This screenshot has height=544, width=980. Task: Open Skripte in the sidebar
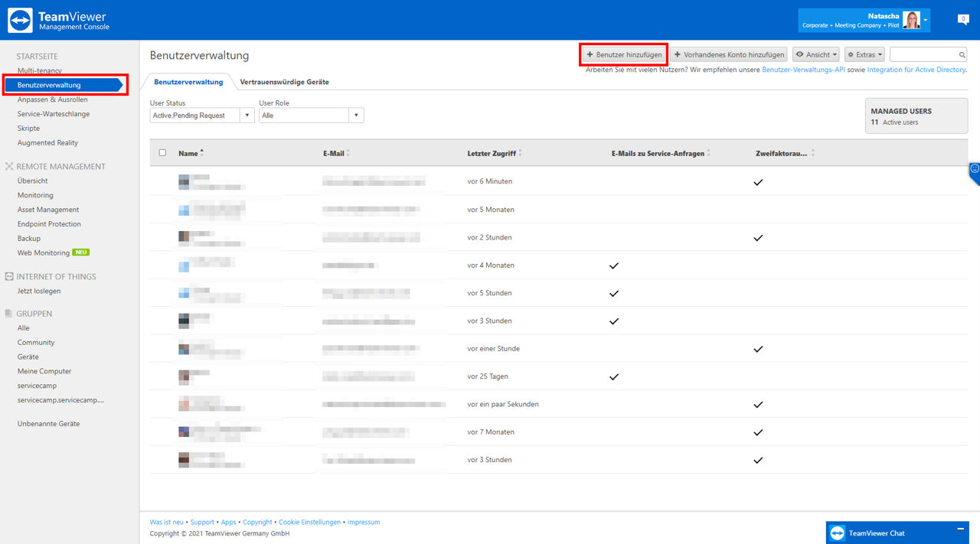[x=28, y=129]
